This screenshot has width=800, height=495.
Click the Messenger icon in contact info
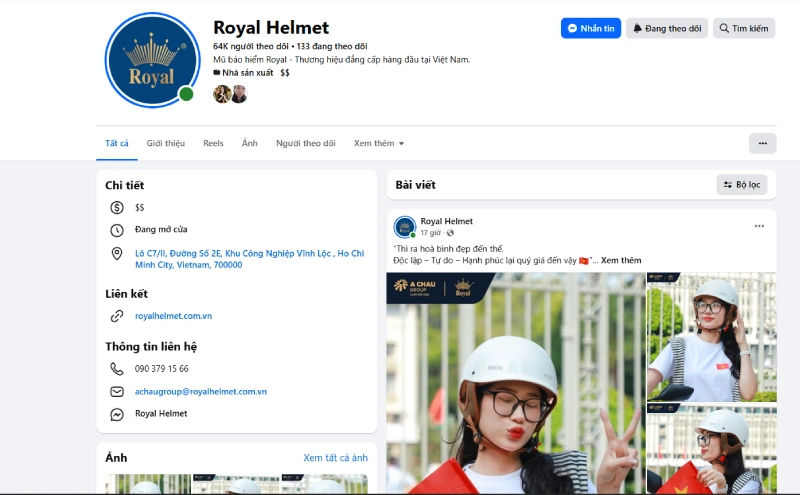(x=117, y=414)
